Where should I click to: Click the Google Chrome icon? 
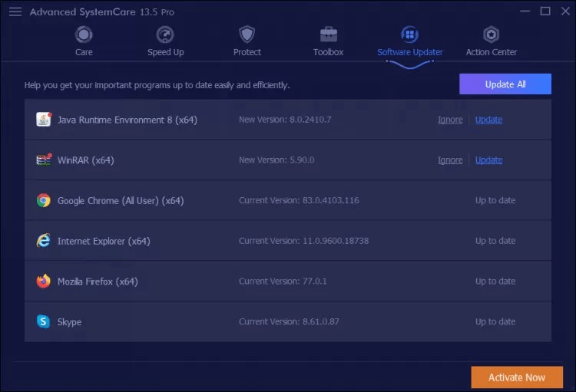pos(44,200)
